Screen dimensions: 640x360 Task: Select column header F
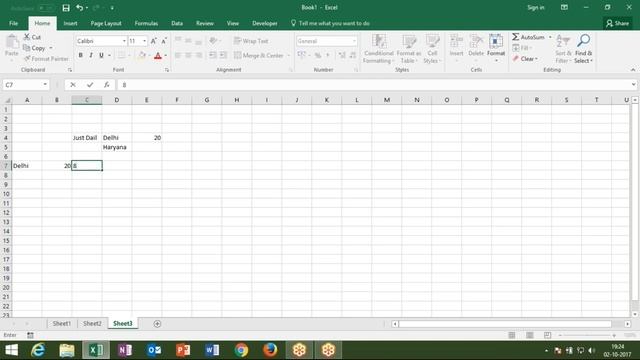pos(177,100)
